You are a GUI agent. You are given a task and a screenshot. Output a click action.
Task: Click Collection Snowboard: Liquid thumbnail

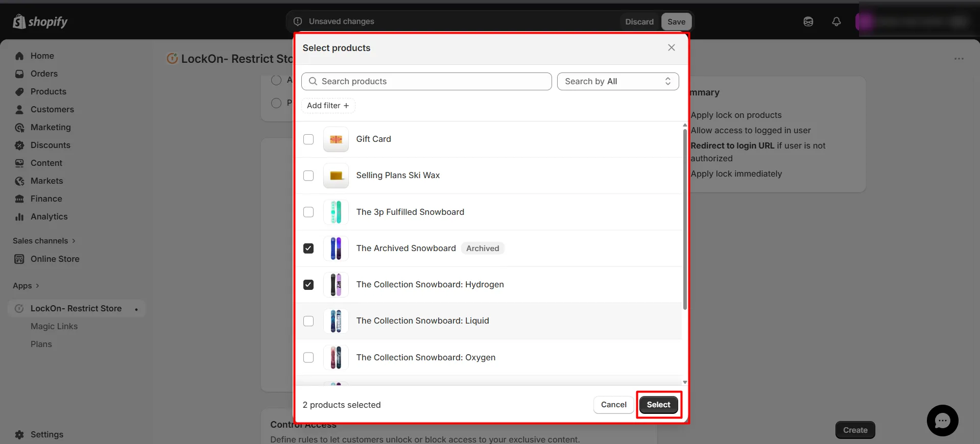336,321
